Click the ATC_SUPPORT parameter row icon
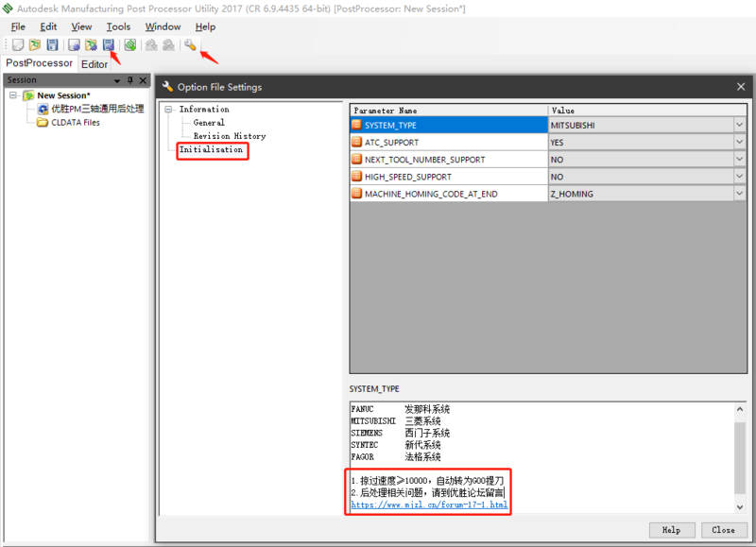 click(357, 142)
